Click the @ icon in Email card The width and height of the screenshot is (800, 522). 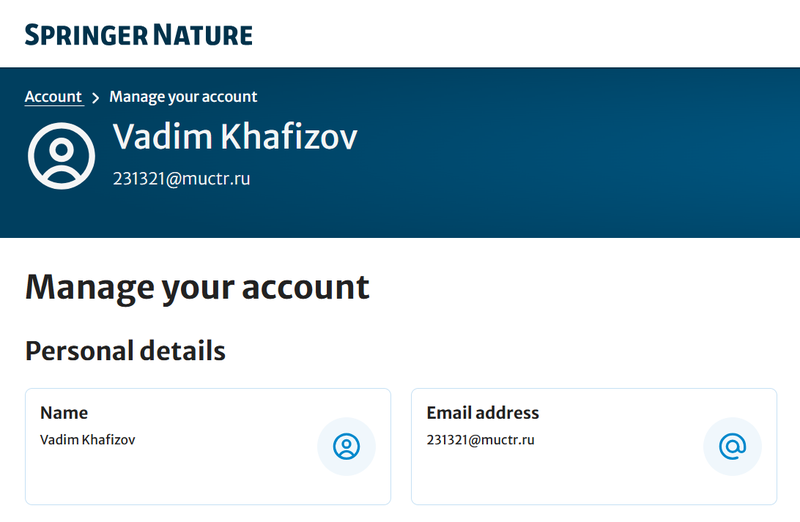point(732,446)
